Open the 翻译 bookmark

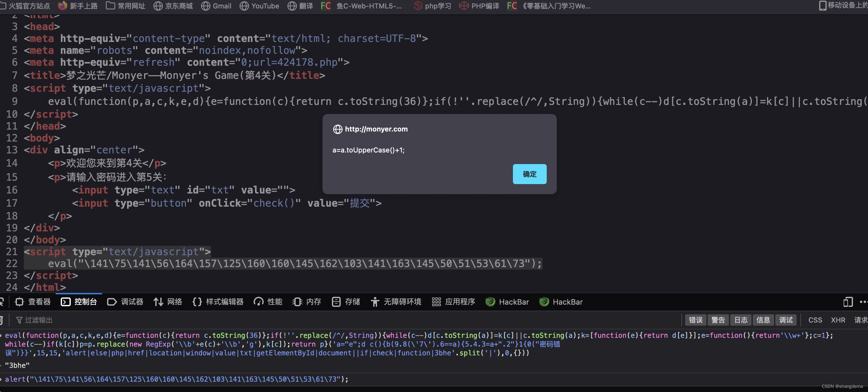(x=300, y=6)
